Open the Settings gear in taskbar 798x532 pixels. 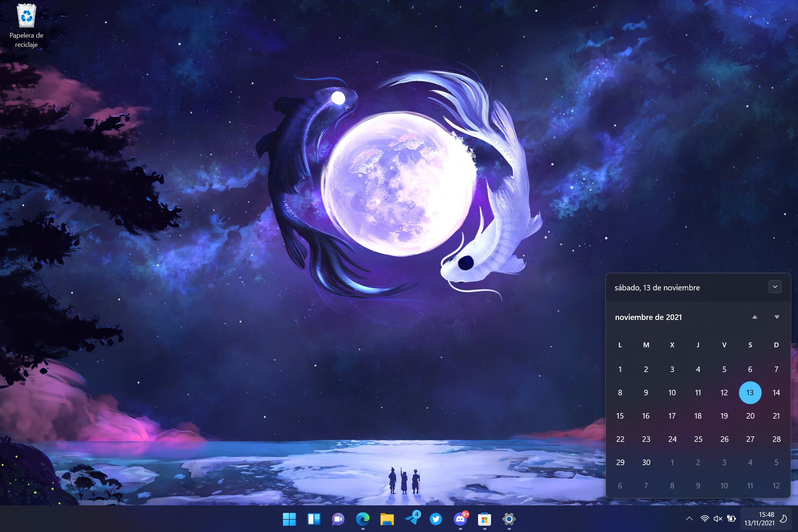[x=509, y=519]
